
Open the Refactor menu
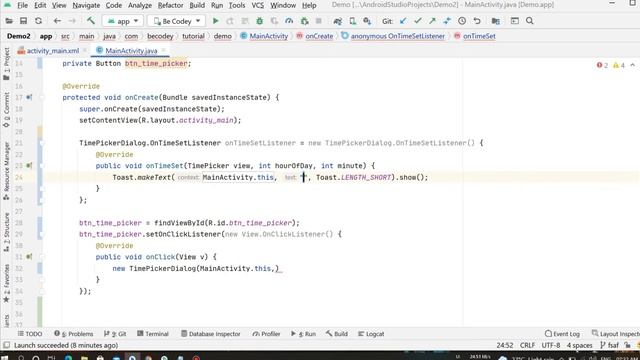[x=170, y=5]
